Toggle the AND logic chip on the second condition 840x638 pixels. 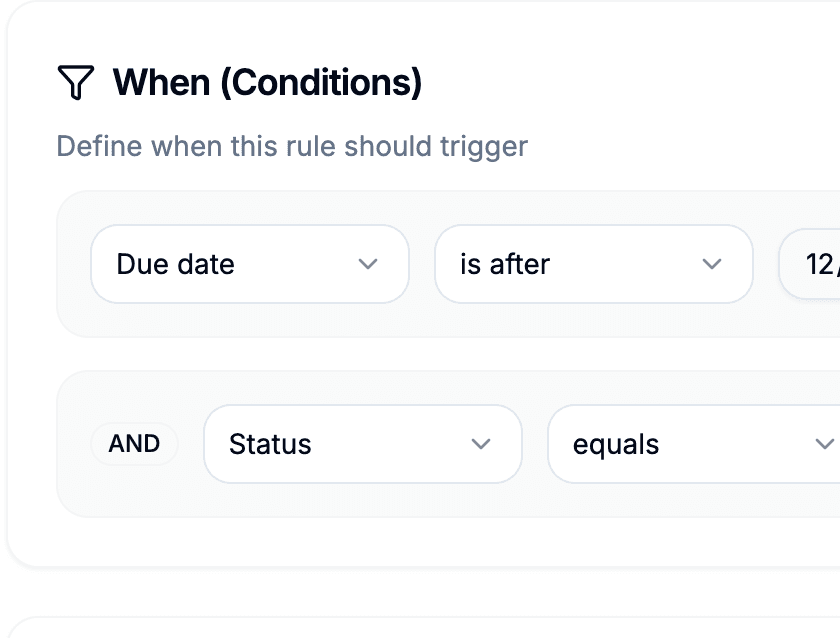coord(134,444)
